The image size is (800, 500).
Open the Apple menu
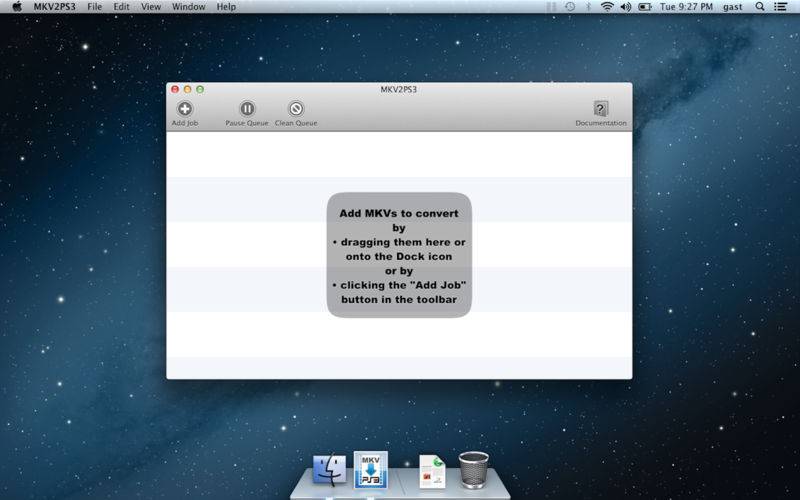coord(17,7)
